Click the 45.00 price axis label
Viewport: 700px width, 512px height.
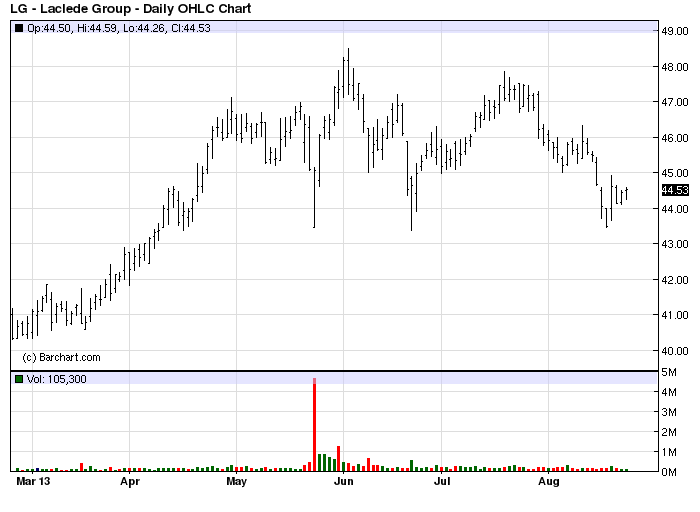(x=675, y=173)
